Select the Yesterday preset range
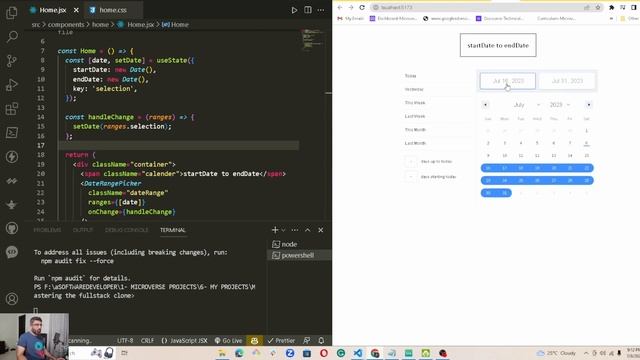Screen dimensions: 640x360 (x=414, y=89)
